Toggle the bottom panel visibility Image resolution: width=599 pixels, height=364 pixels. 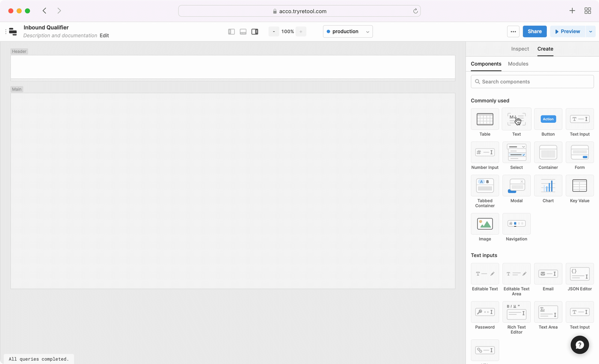pyautogui.click(x=243, y=32)
